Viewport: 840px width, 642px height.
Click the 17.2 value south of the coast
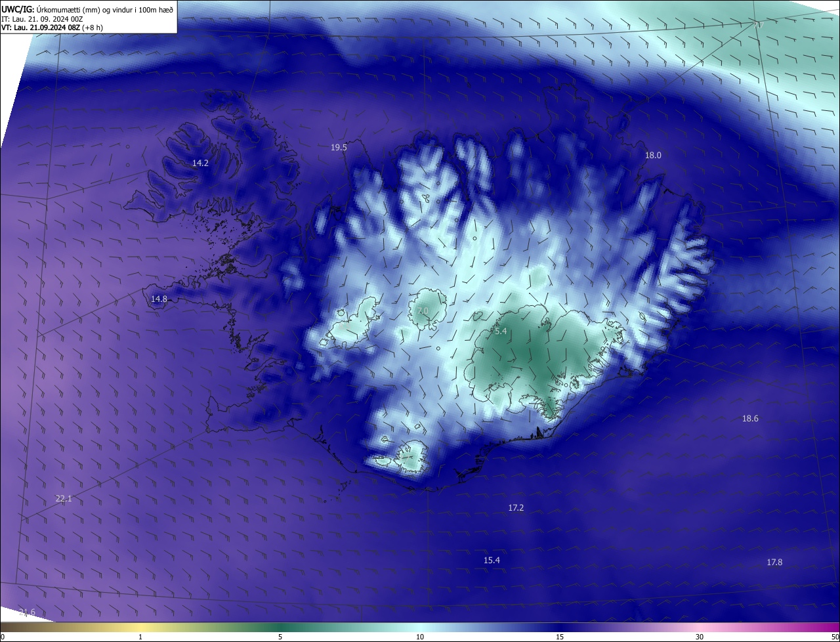[x=516, y=508]
